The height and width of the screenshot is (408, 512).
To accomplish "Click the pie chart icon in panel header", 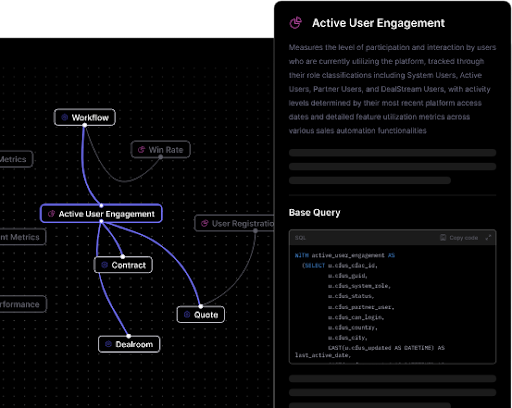I will tap(296, 23).
